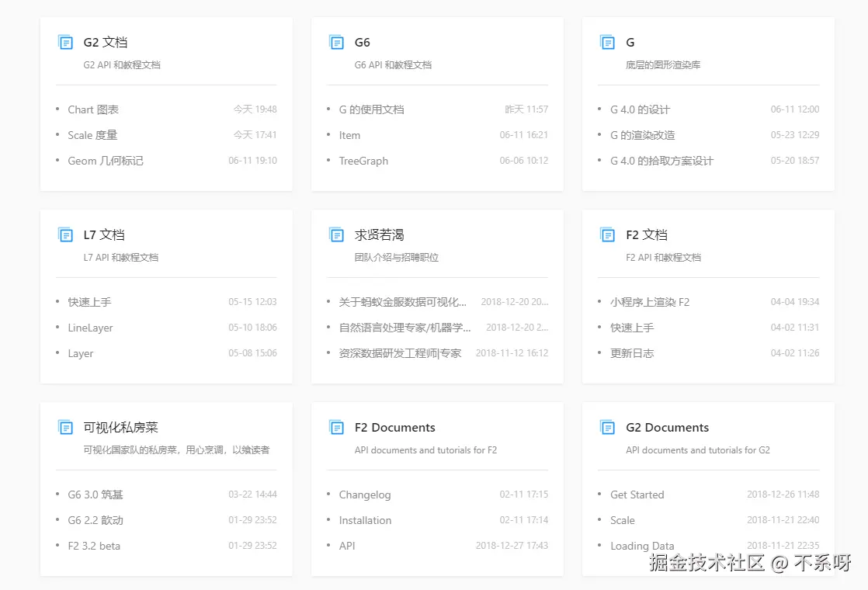This screenshot has height=590, width=868.
Task: Click the document icon beside G6 title
Action: 337,42
